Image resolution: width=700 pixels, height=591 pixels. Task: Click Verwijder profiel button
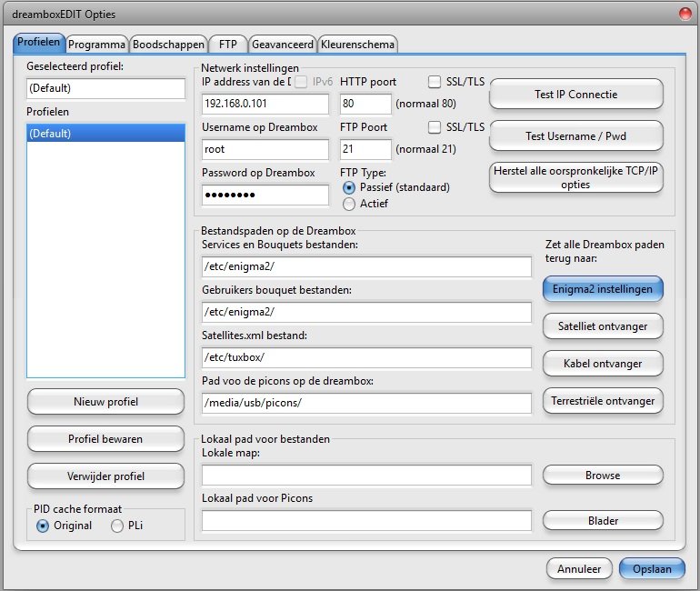tap(108, 476)
